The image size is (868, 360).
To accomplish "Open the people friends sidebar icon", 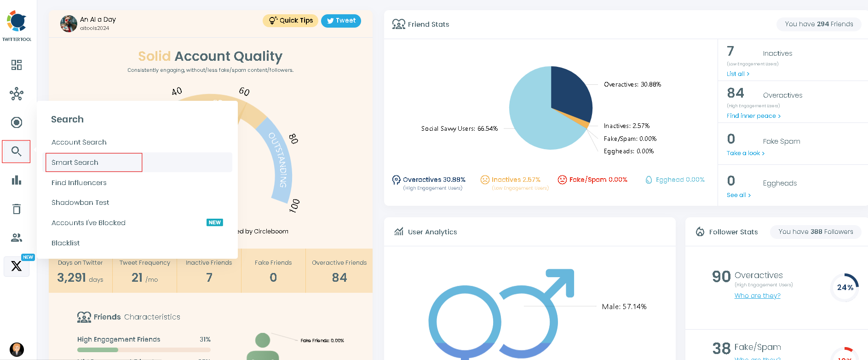I will pyautogui.click(x=17, y=238).
